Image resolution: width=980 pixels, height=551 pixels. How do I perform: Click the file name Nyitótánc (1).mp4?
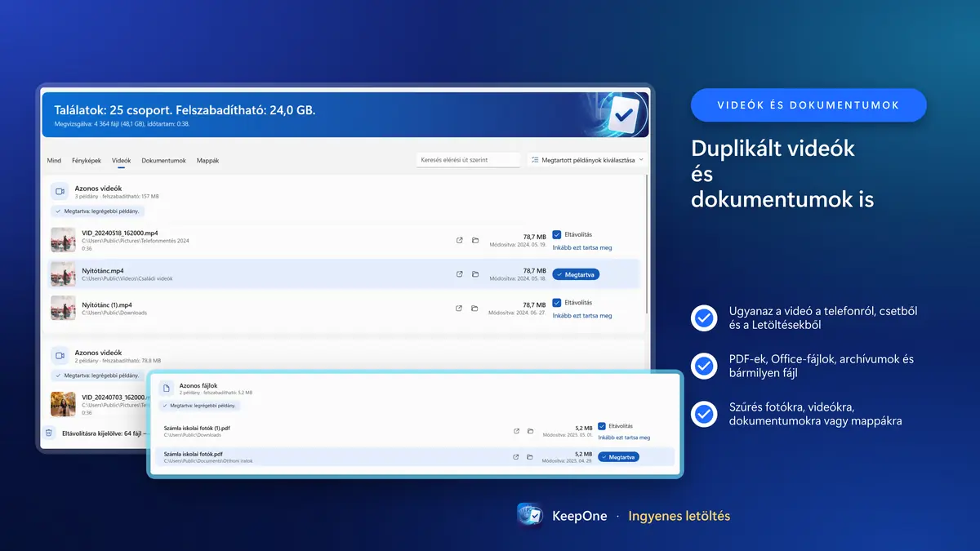coord(107,304)
